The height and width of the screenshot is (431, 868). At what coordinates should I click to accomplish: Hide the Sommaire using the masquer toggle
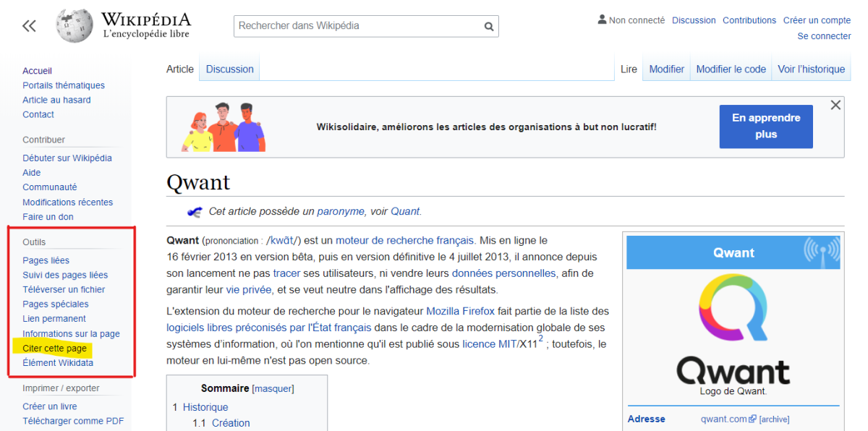tap(273, 388)
